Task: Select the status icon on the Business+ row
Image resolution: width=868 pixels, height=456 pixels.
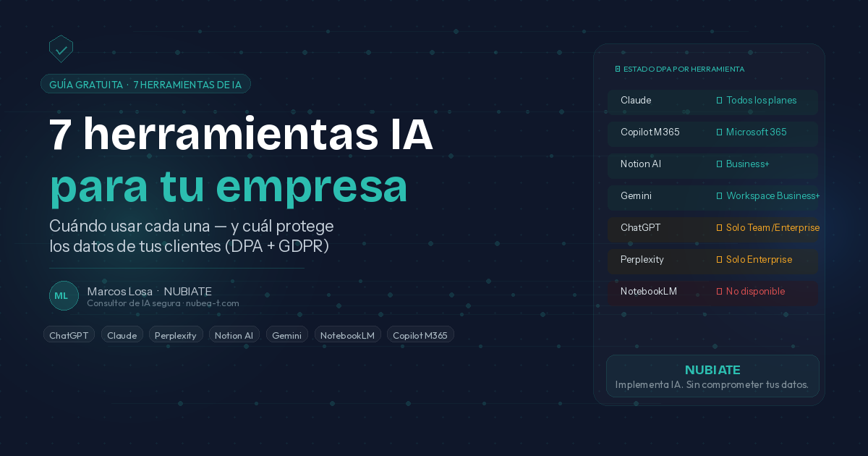Action: click(x=718, y=164)
